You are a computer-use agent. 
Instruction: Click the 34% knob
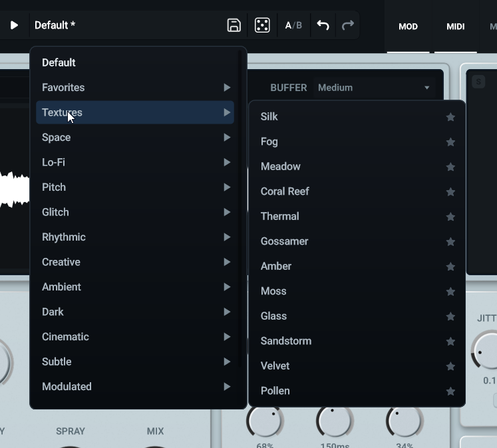click(x=405, y=421)
